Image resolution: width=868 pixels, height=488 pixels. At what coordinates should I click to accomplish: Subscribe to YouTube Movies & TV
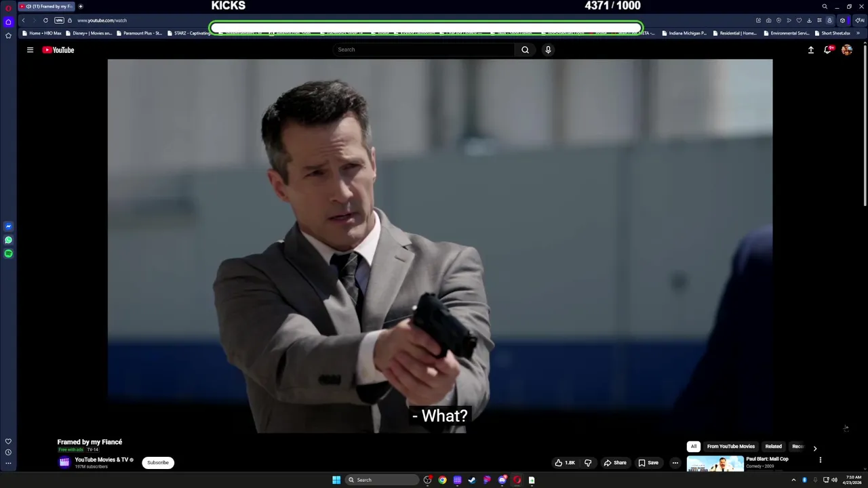point(158,463)
